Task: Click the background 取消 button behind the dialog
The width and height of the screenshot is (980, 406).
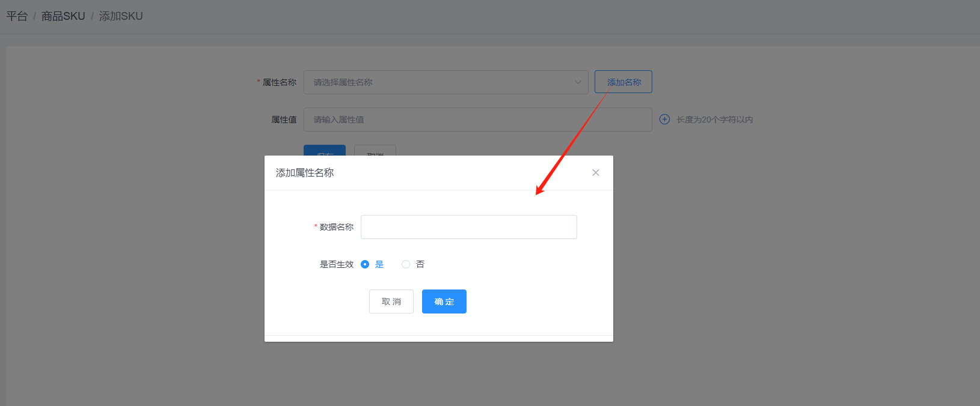Action: [x=375, y=150]
